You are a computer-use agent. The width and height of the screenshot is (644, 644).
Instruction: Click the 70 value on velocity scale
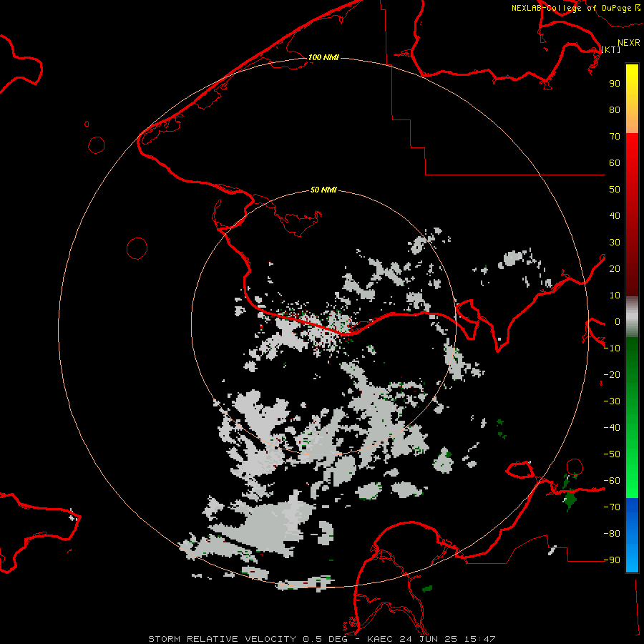point(615,137)
